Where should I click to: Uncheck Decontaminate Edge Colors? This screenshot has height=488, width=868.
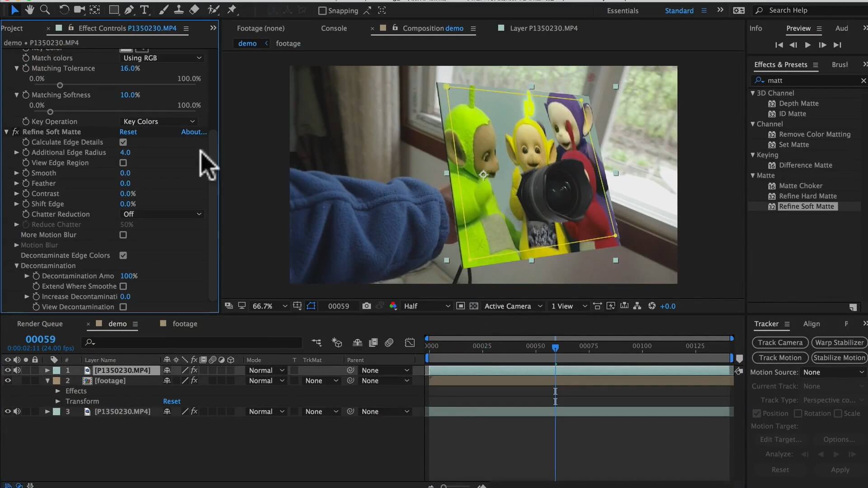tap(123, 255)
